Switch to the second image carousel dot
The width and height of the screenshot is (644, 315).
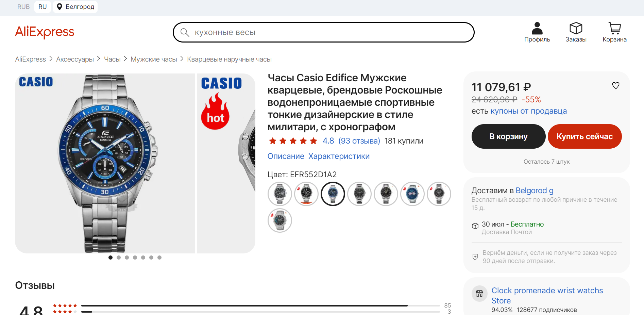(119, 258)
